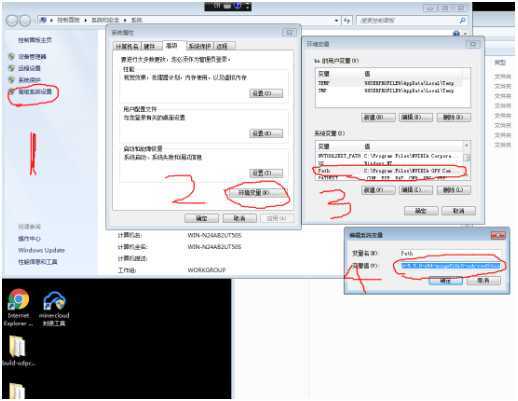
Task: Go forward with the Explorer forward arrow
Action: [x=25, y=21]
